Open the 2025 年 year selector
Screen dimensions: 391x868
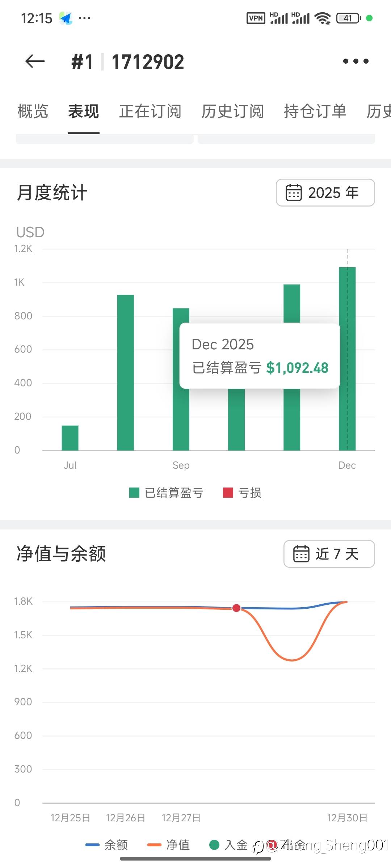(x=325, y=192)
